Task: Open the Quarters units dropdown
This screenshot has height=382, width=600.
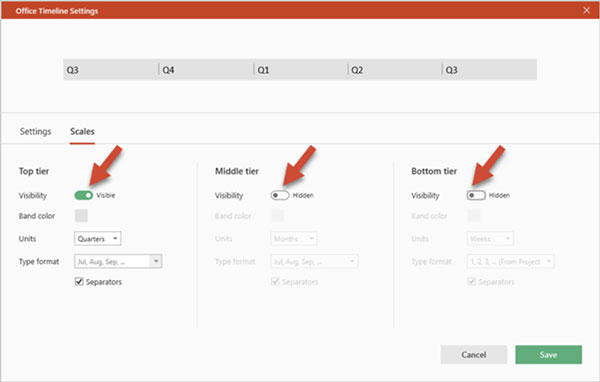Action: point(98,238)
